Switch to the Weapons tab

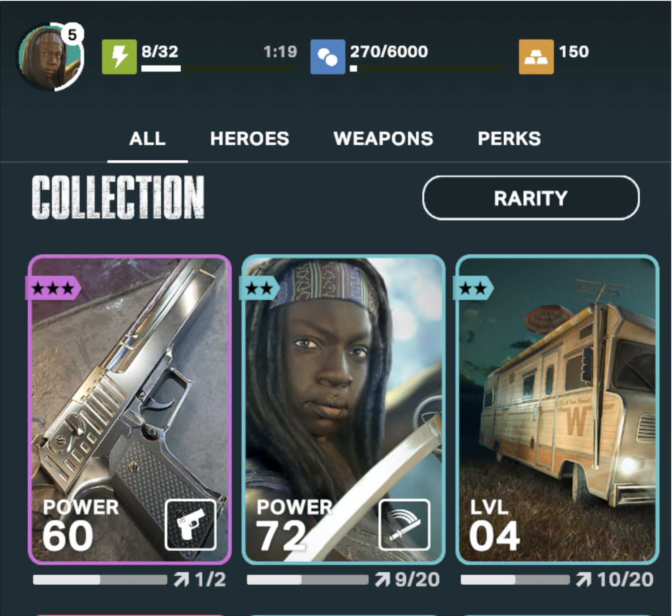click(383, 138)
